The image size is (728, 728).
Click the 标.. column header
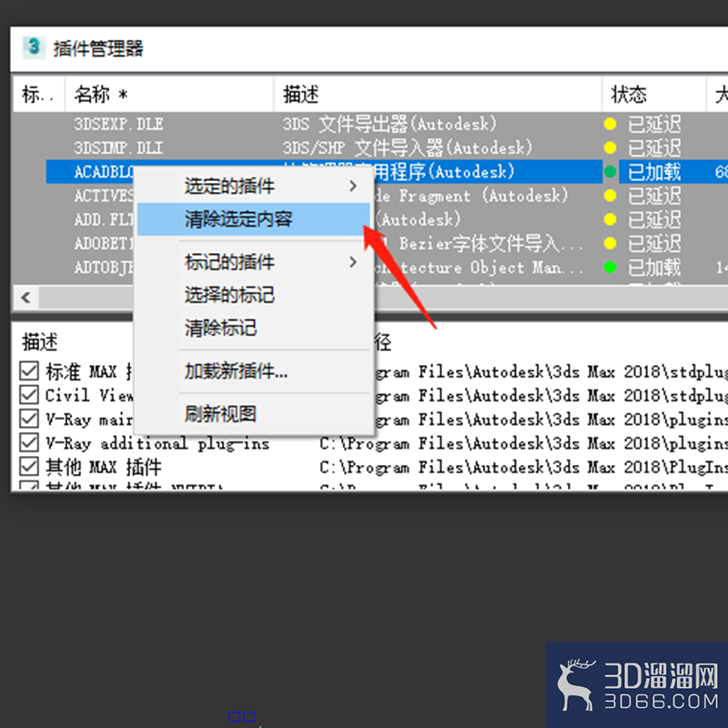[x=38, y=95]
